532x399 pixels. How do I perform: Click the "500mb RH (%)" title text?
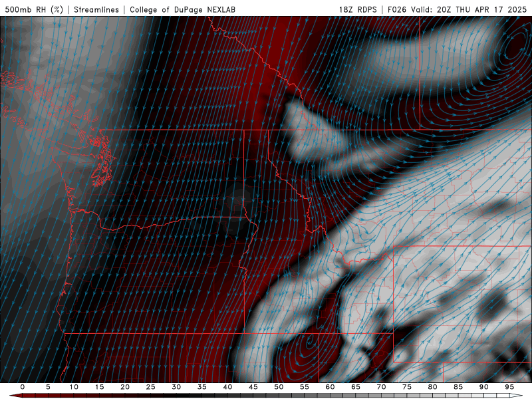pyautogui.click(x=34, y=9)
